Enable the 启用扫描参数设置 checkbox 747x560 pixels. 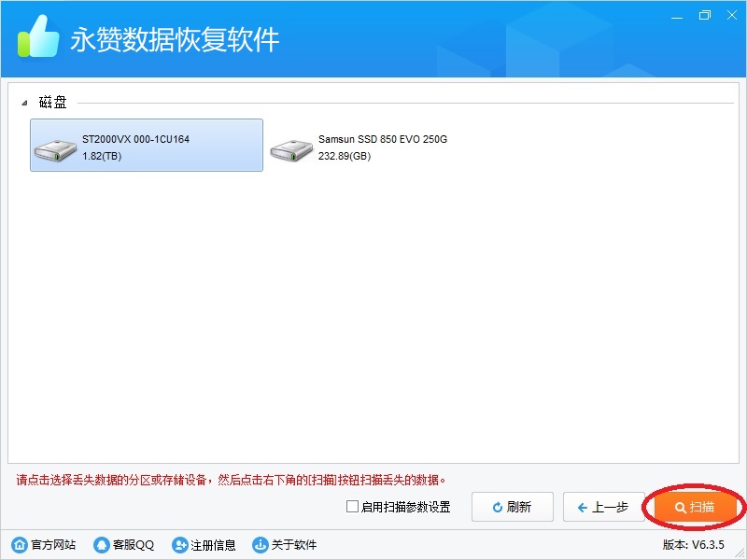click(x=352, y=507)
